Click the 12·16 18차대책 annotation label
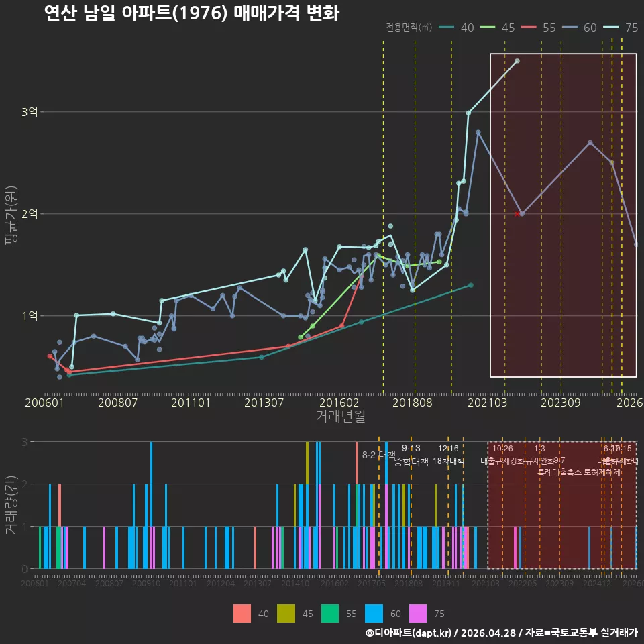Viewport: 644px width, 644px height. (448, 455)
